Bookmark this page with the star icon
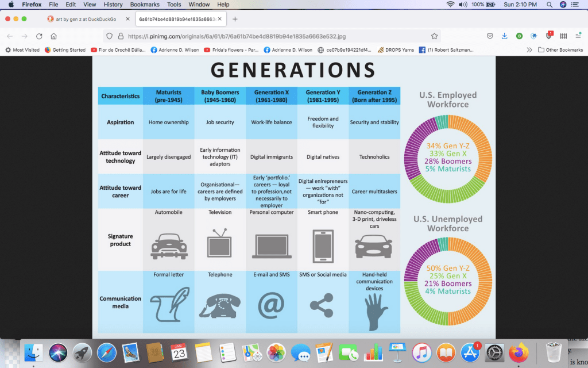The image size is (588, 368). coord(435,36)
